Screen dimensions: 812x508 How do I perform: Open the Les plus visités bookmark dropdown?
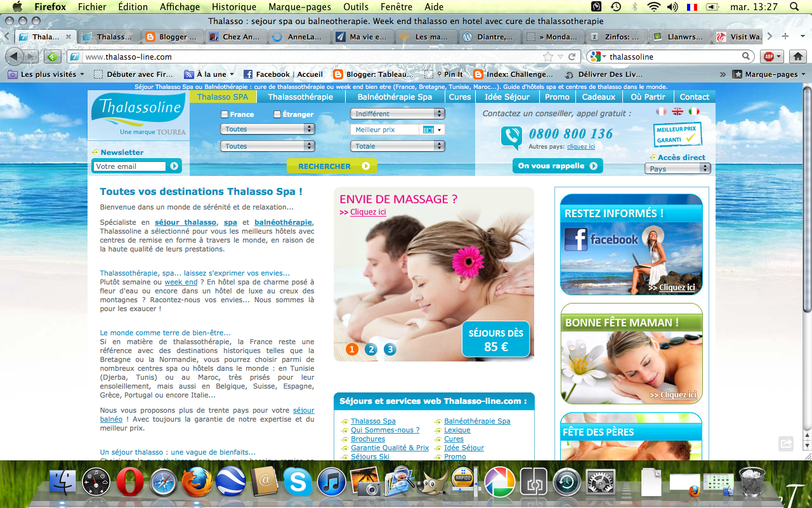click(46, 74)
